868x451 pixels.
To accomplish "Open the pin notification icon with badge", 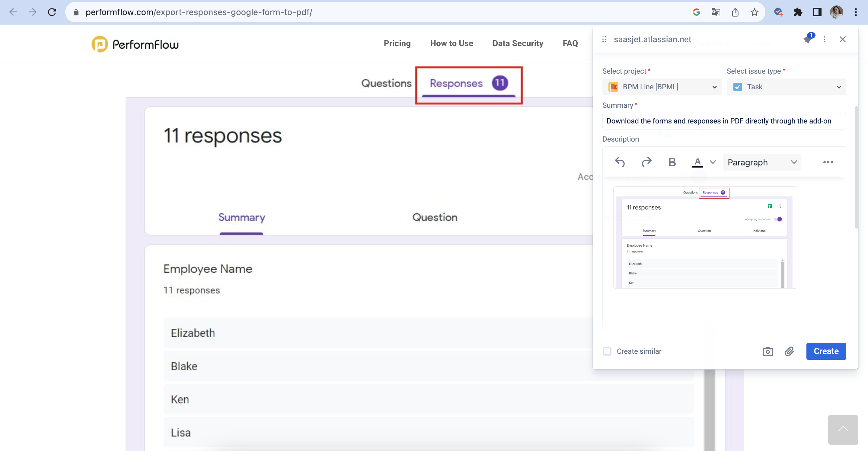I will click(808, 39).
